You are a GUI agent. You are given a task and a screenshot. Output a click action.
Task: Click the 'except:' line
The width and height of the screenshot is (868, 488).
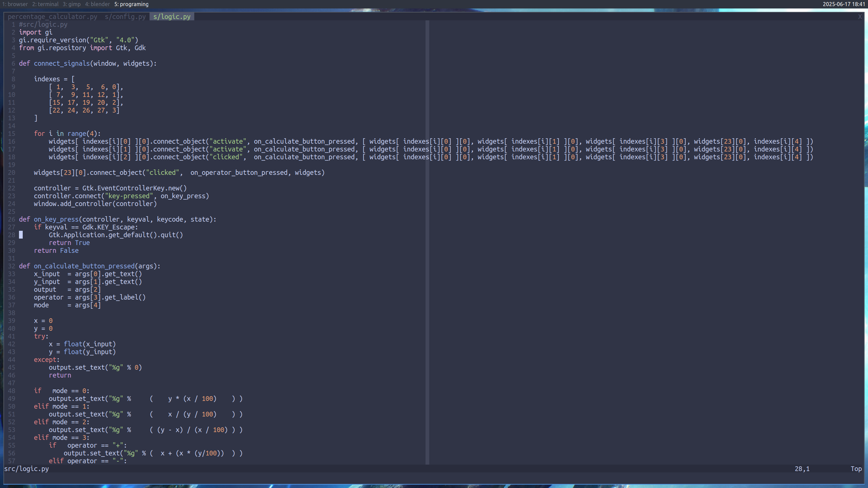click(x=47, y=360)
